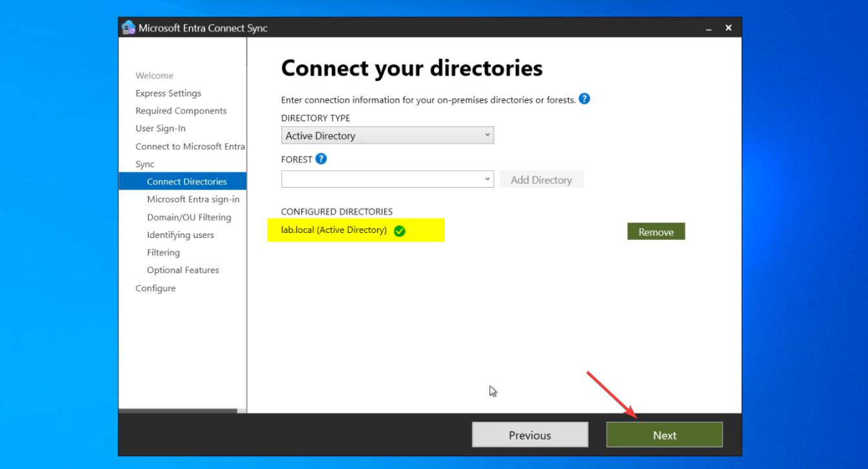Open Optional Features step
The image size is (868, 469).
(x=183, y=270)
